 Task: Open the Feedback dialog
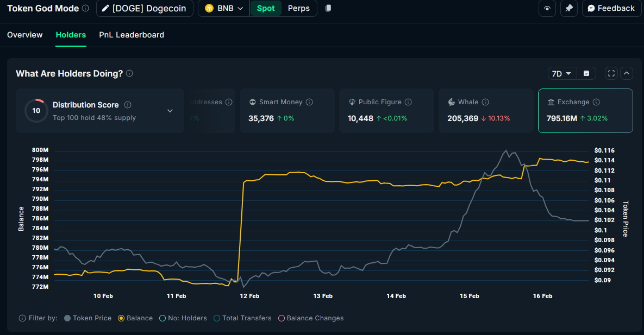(x=611, y=8)
